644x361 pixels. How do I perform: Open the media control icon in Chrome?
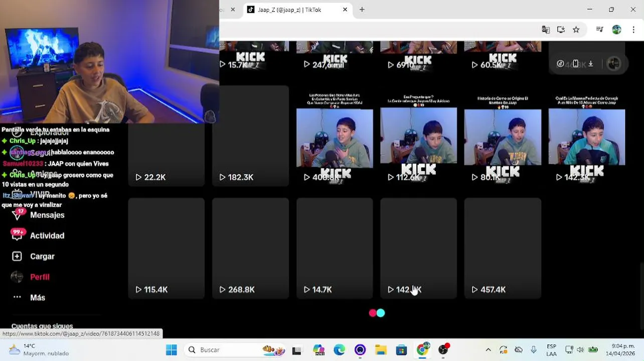click(599, 30)
